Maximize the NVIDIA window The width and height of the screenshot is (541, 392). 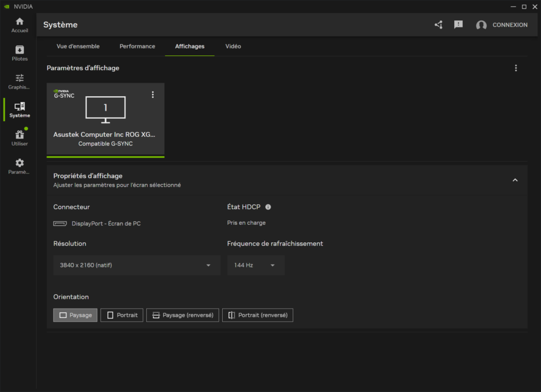point(524,6)
